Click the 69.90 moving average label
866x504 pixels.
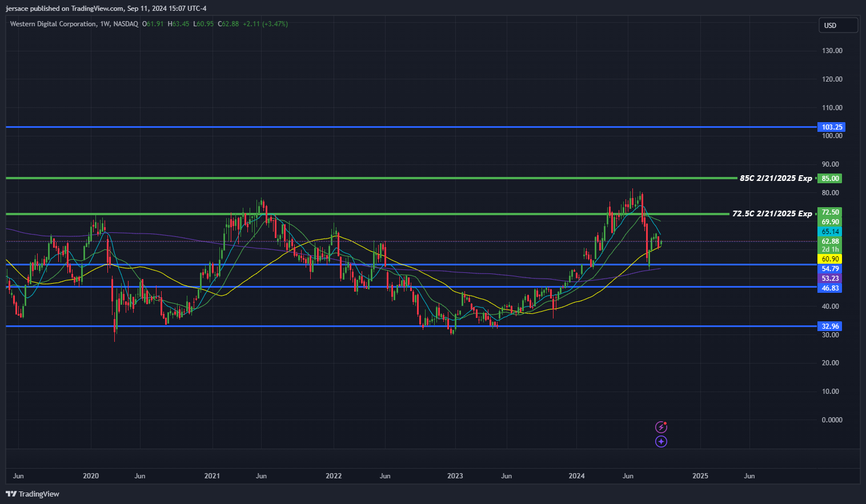830,222
